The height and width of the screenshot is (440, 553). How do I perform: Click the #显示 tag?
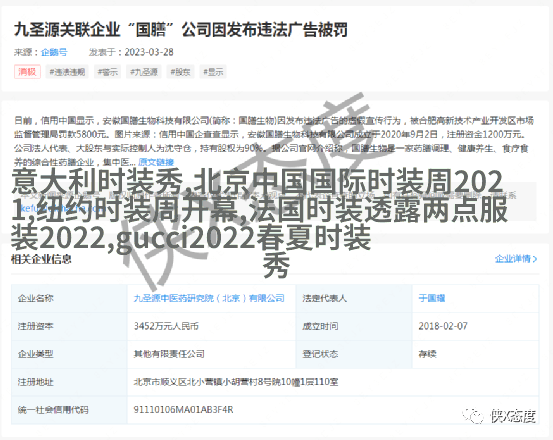tap(213, 72)
